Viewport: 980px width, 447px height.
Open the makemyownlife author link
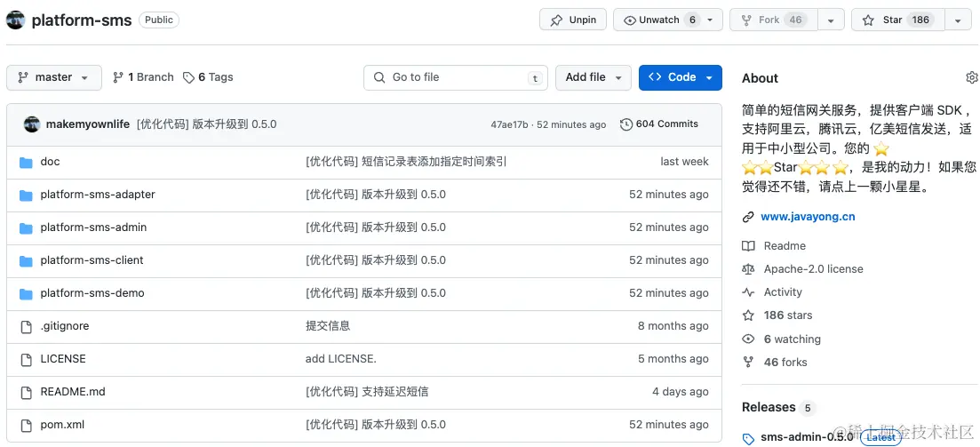click(x=87, y=124)
